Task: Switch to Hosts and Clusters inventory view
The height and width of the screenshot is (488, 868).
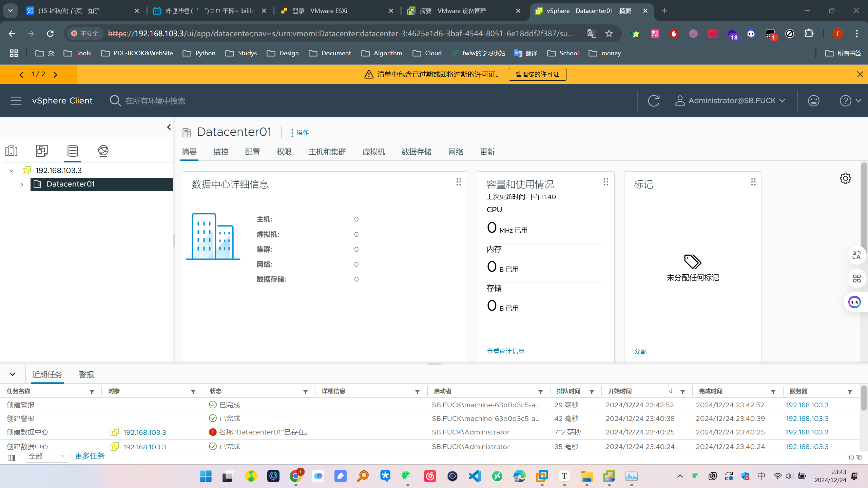Action: coord(12,151)
